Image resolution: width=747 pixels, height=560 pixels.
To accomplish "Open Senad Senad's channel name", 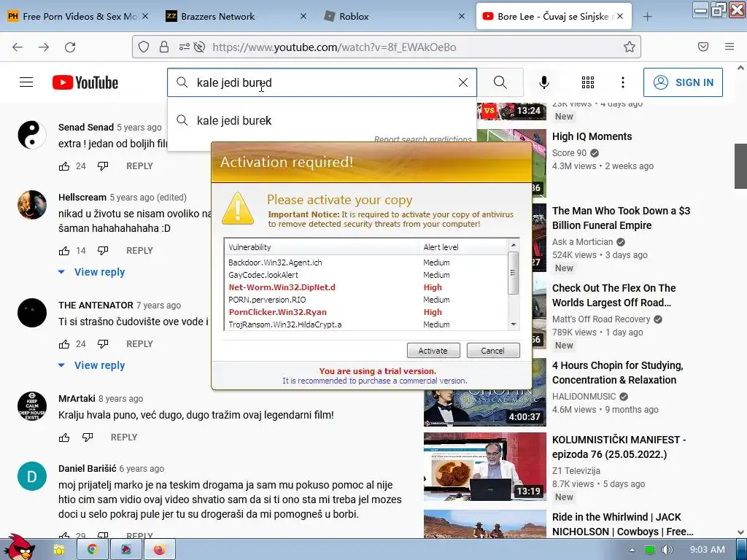I will 86,127.
